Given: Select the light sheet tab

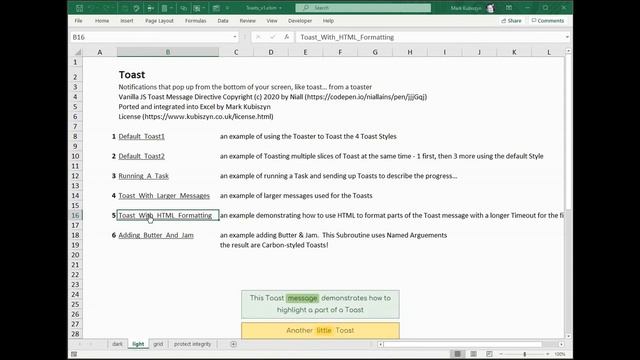Looking at the screenshot, I should tap(138, 344).
